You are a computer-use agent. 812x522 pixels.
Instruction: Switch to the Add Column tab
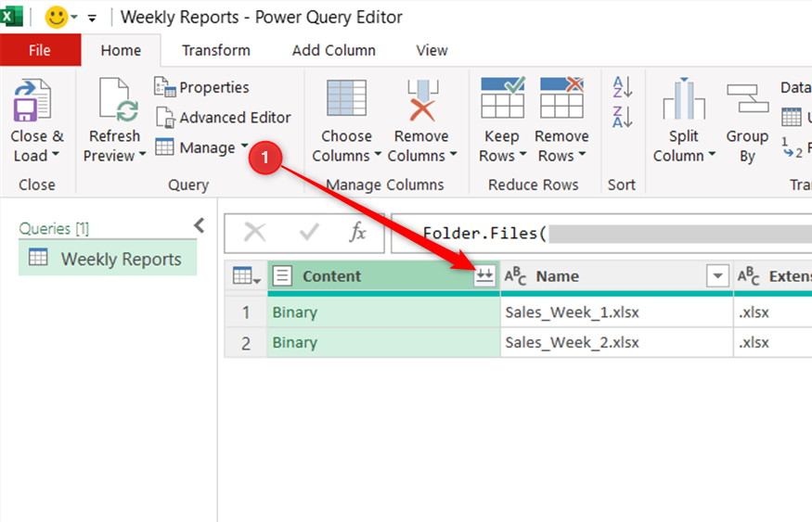coord(333,50)
